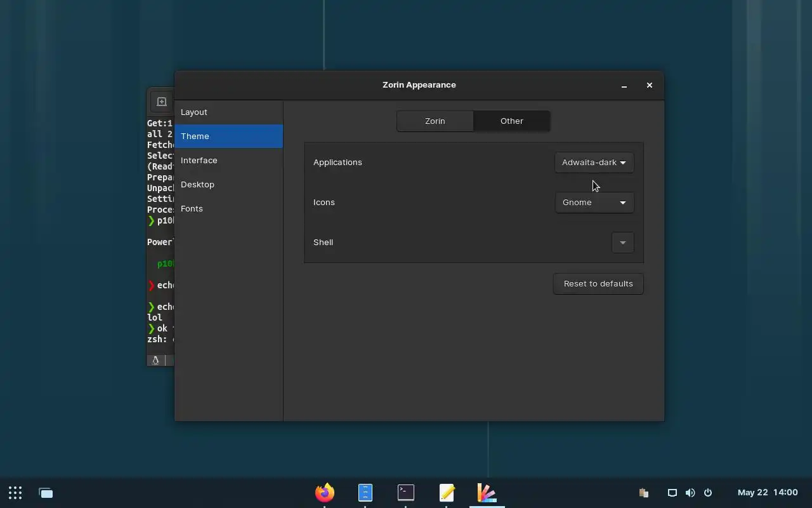
Task: Show the workspace overview icon
Action: pos(46,493)
